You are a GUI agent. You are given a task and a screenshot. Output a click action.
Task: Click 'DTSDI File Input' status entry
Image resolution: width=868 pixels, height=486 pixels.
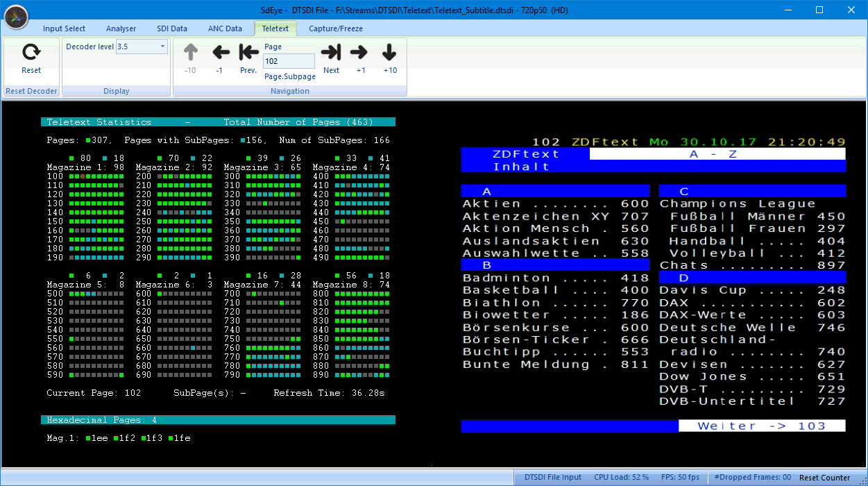click(x=553, y=478)
